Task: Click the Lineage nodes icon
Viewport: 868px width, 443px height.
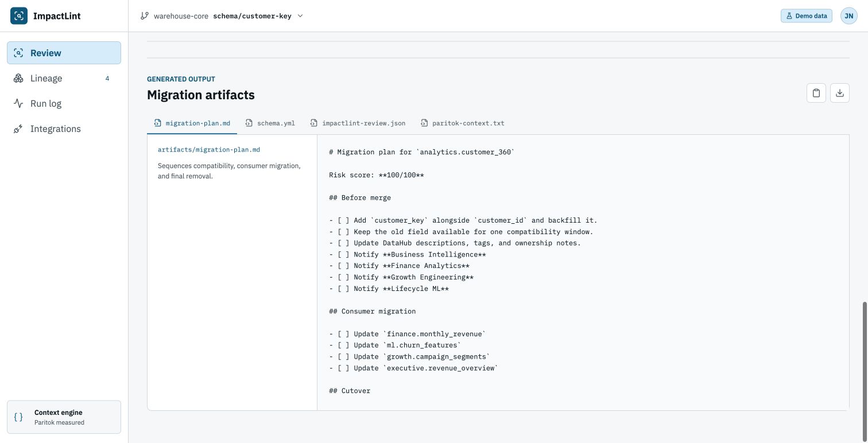Action: 18,78
